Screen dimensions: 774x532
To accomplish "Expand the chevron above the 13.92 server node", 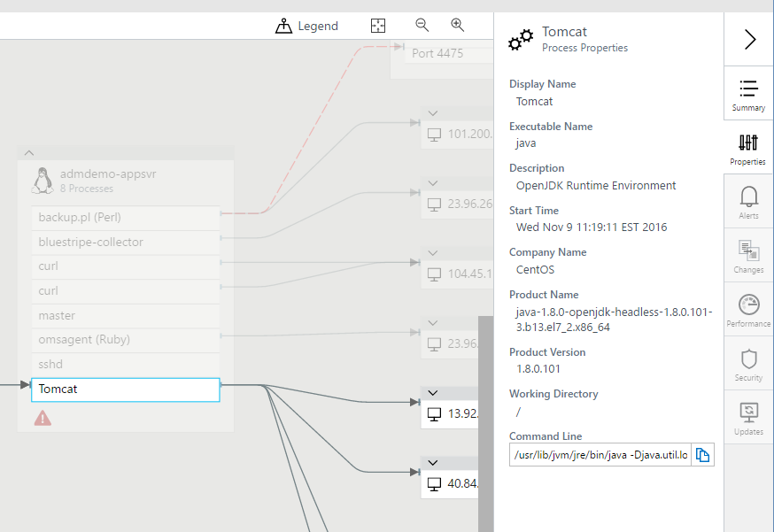I will (x=432, y=392).
